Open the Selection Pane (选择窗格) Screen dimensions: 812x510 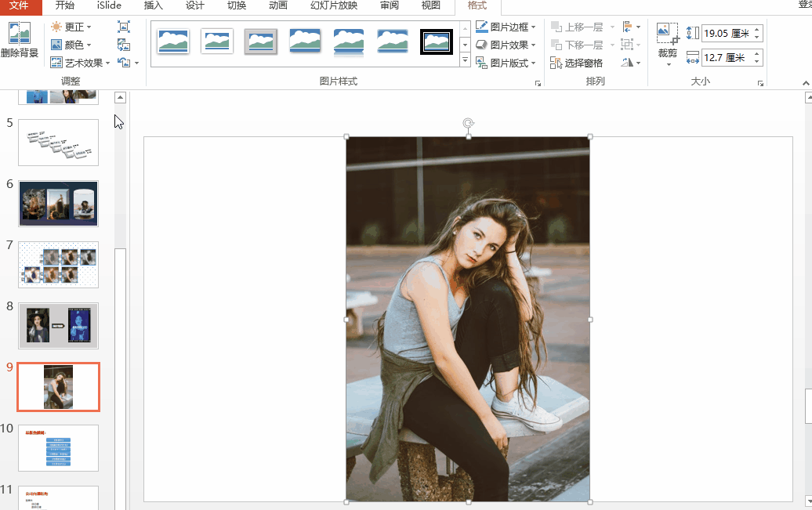[576, 63]
